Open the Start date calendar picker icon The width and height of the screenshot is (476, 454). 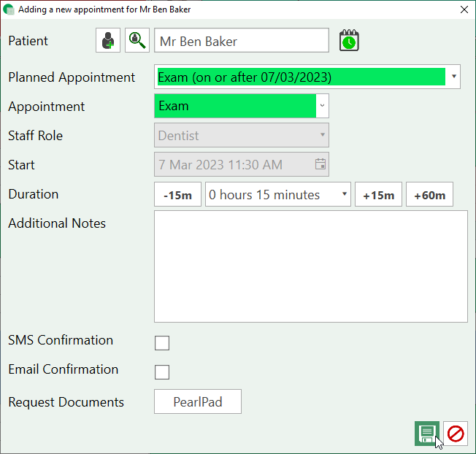pos(320,165)
